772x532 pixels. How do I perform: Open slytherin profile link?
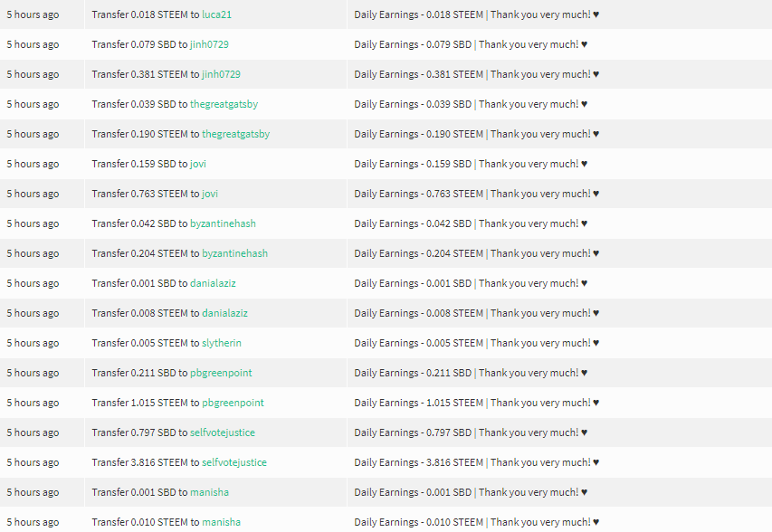222,343
